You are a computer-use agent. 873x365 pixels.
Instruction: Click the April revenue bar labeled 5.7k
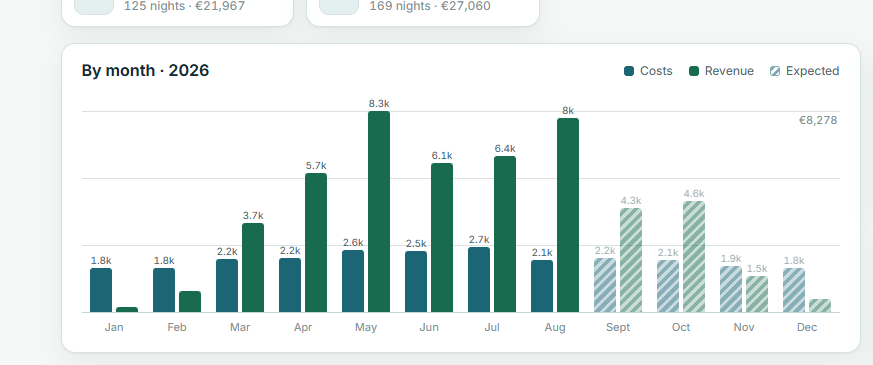coord(316,243)
